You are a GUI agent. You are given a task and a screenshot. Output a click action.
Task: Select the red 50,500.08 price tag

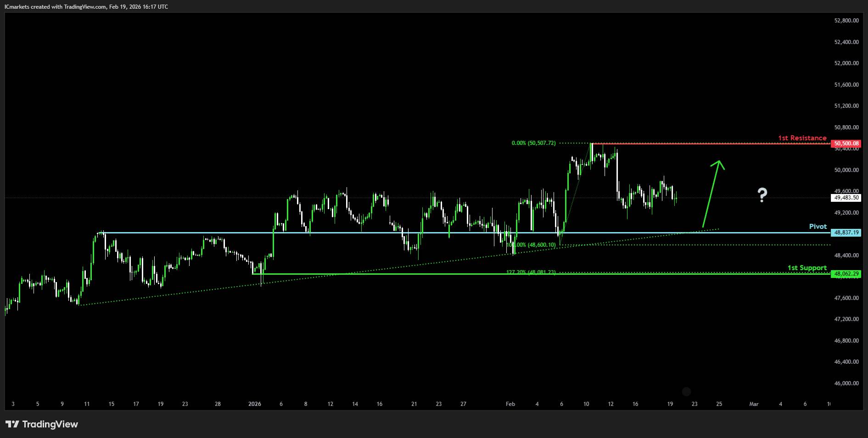click(x=846, y=144)
